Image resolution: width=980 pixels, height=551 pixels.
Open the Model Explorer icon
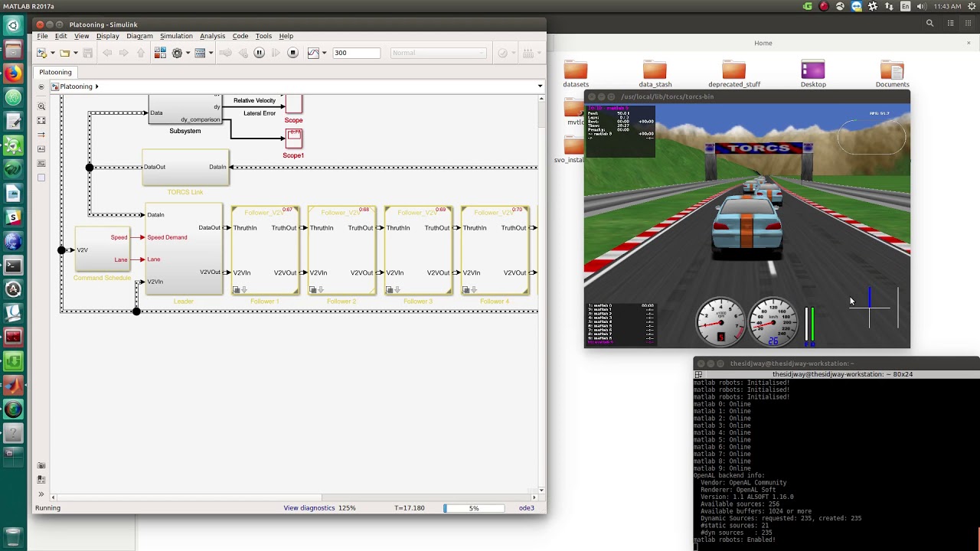[x=200, y=53]
